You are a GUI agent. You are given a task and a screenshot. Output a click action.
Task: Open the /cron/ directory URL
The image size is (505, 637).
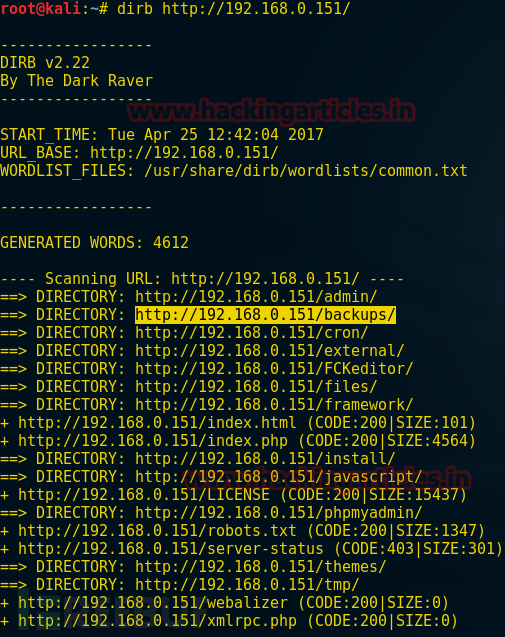coord(251,333)
